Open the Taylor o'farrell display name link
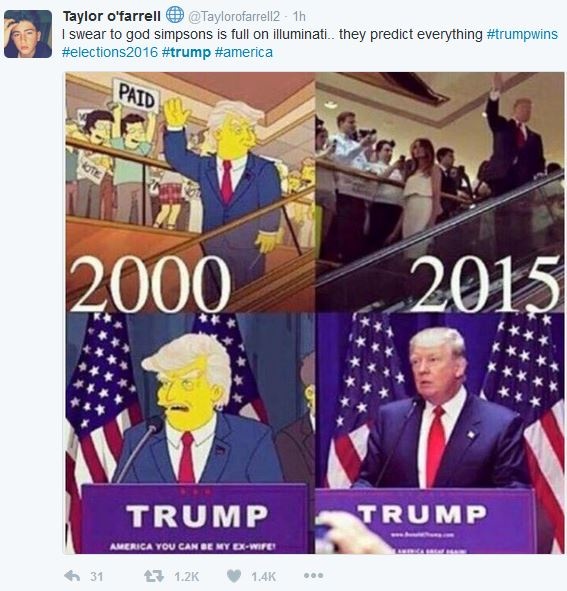The image size is (567, 591). point(112,16)
